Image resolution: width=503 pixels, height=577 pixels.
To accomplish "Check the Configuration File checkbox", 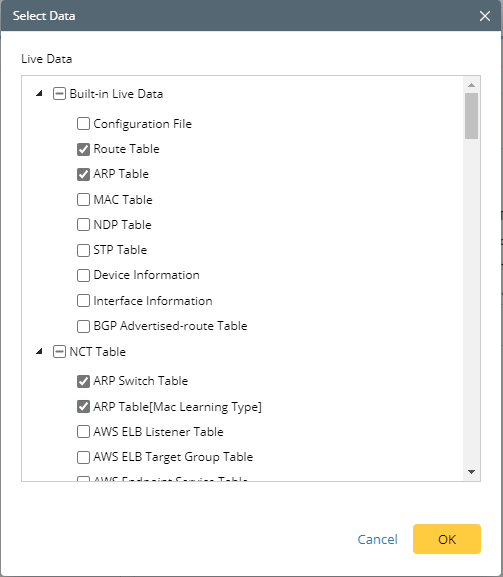I will pyautogui.click(x=83, y=124).
